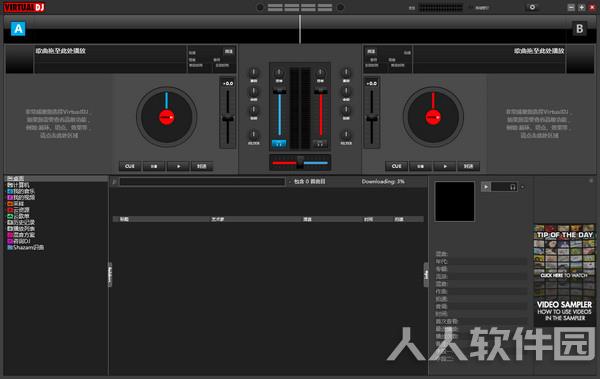Click deck B low EQ knob
This screenshot has height=379, width=600.
point(346,110)
